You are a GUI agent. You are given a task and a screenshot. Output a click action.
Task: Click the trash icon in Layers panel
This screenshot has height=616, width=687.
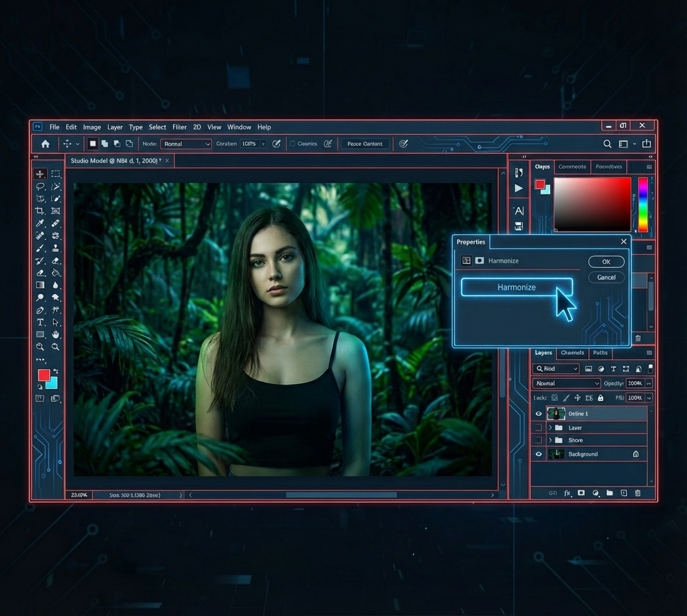(638, 493)
